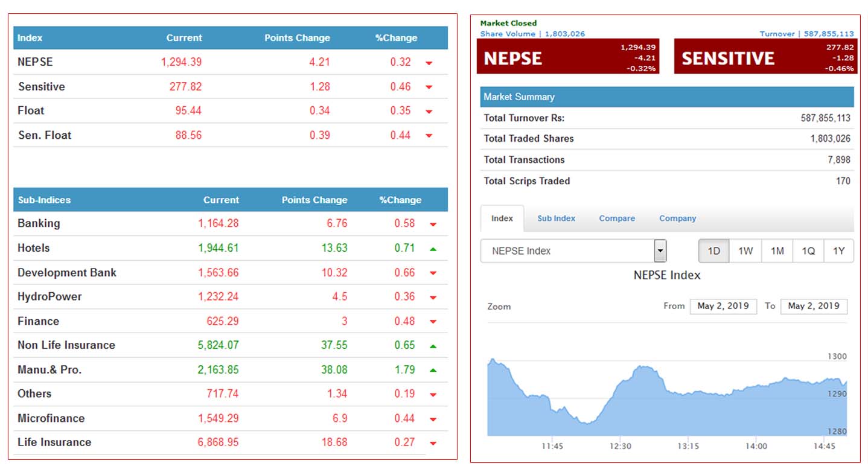Click the Turnover link at top right
The height and width of the screenshot is (472, 868).
(806, 34)
